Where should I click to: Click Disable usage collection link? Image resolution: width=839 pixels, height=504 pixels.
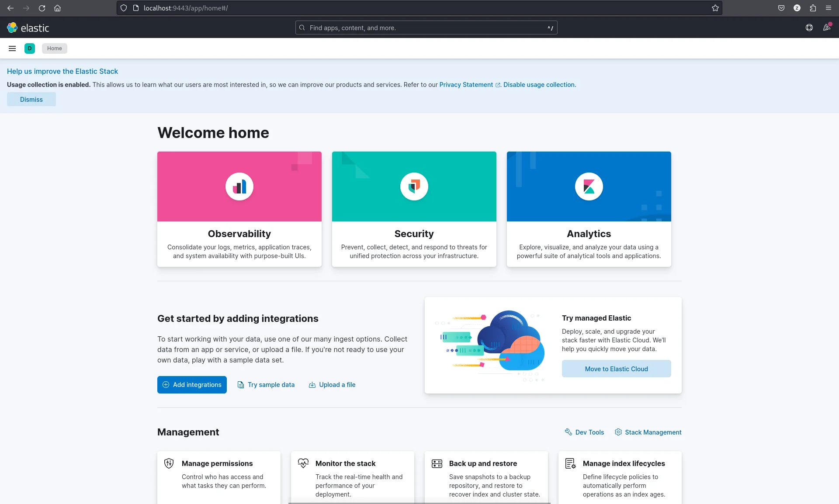540,85
